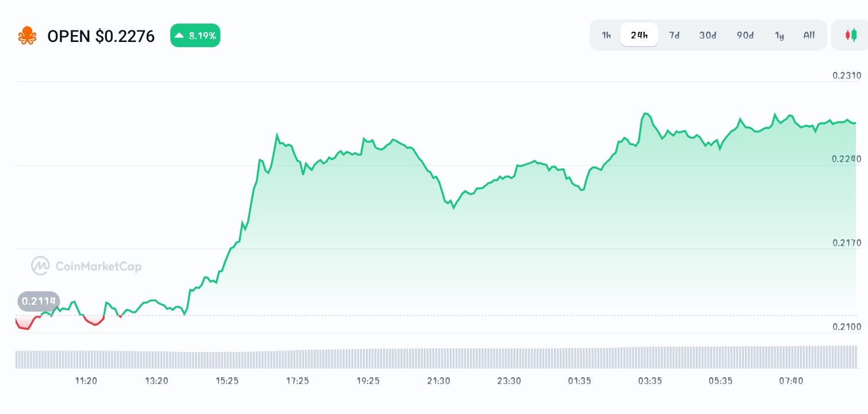The height and width of the screenshot is (414, 868).
Task: Click the 15:25 time axis label
Action: point(227,381)
